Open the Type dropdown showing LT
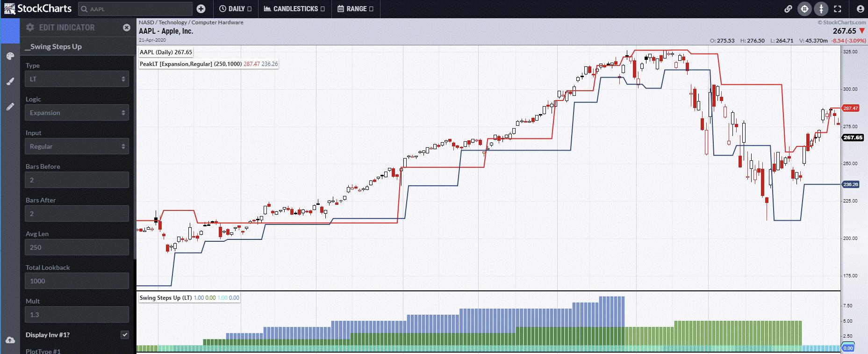Viewport: 868px width, 354px height. (77, 79)
